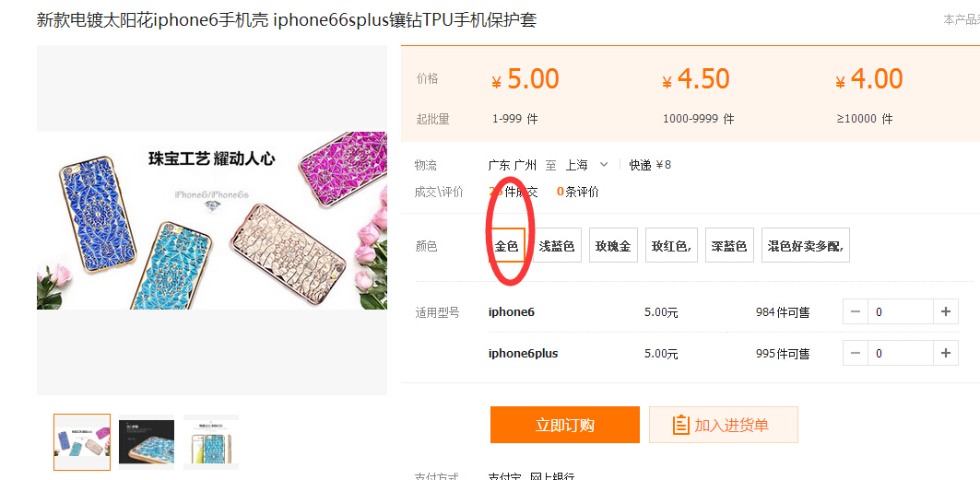980x480 pixels.
Task: Select the first multicolor cases thumbnail
Action: point(82,442)
